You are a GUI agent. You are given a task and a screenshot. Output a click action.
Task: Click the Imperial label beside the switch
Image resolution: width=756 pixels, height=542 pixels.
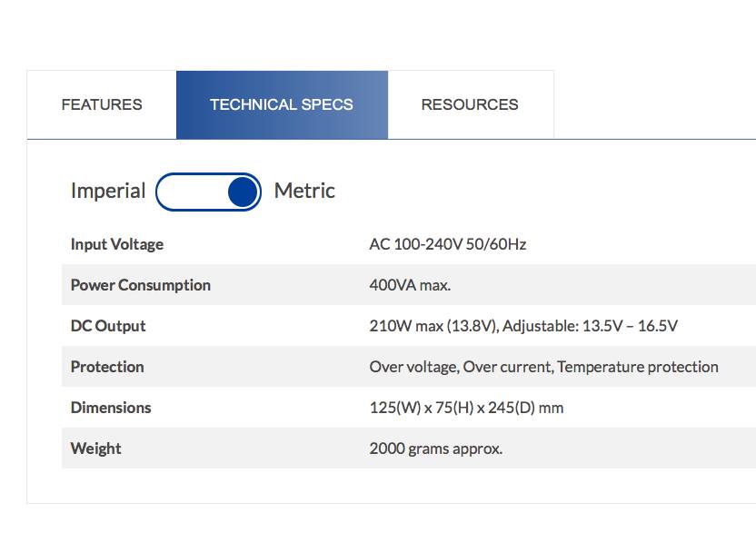[108, 191]
